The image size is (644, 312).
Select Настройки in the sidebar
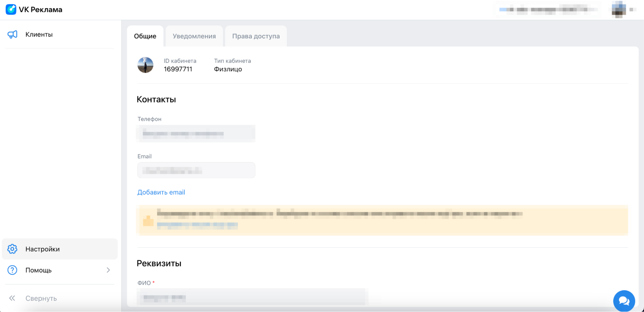(60, 249)
